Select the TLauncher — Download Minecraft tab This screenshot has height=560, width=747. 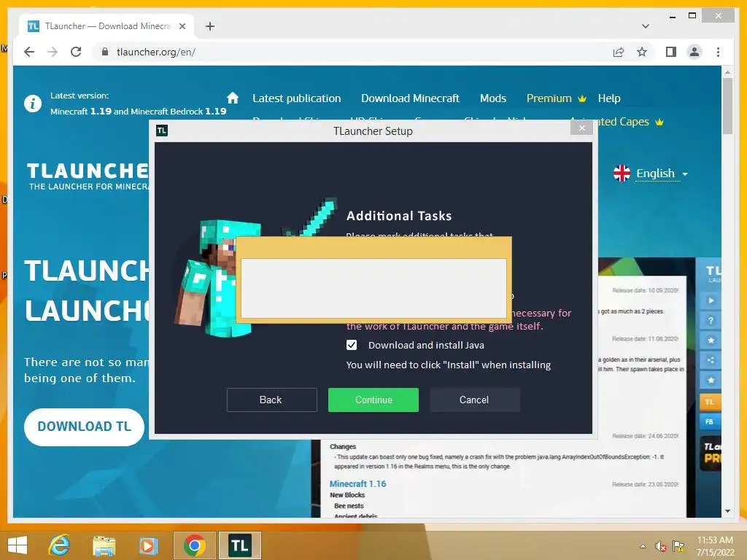point(107,26)
